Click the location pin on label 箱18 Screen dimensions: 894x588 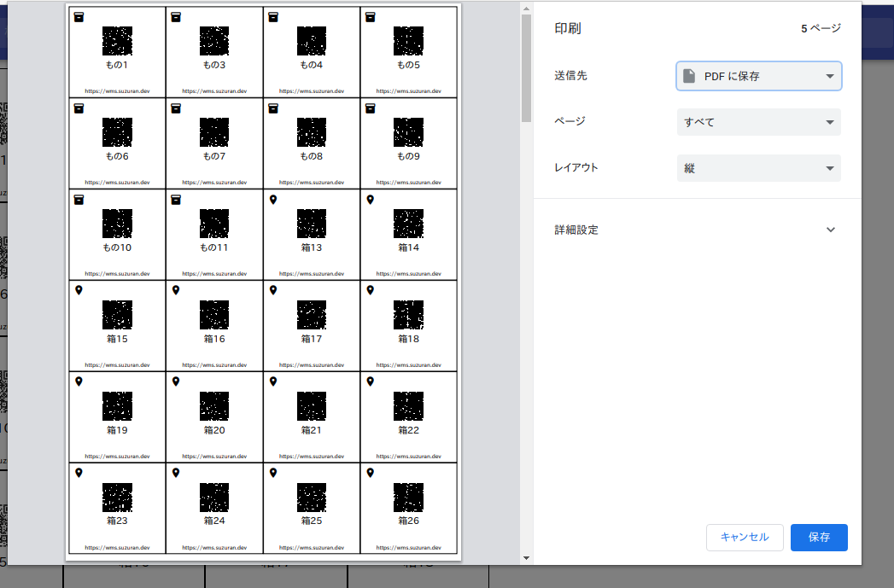pyautogui.click(x=371, y=290)
